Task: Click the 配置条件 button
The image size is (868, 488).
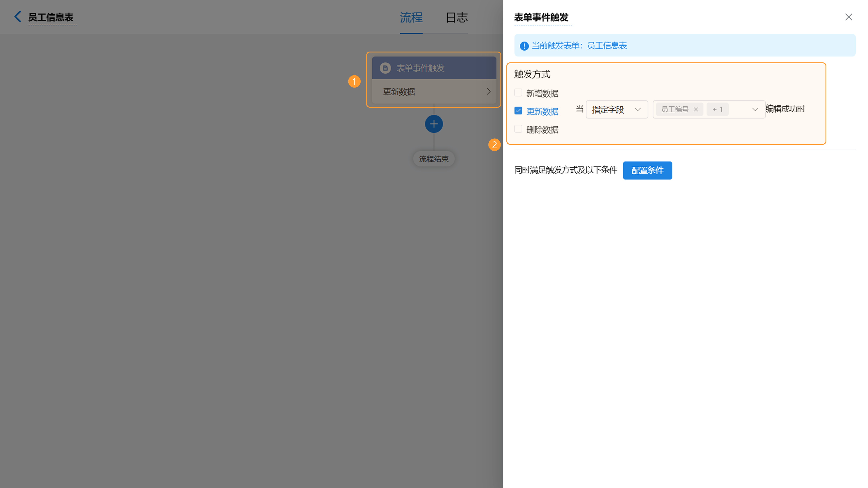Action: click(x=647, y=171)
